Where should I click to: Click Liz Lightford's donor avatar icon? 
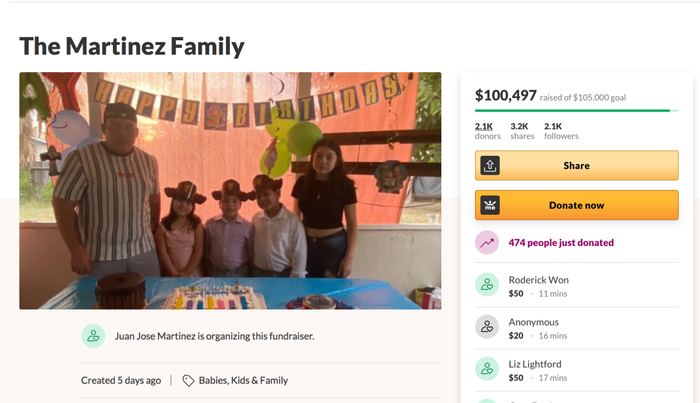coord(487,368)
